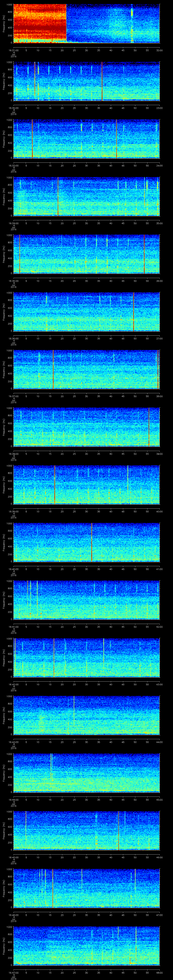The width and height of the screenshot is (173, 980).
Task: Click the red spike near 36 s in the 16:32 panel
Action: (102, 81)
